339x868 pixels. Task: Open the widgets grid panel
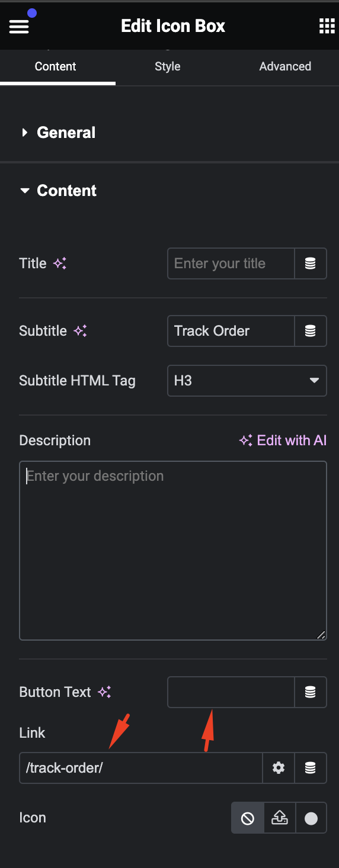327,26
